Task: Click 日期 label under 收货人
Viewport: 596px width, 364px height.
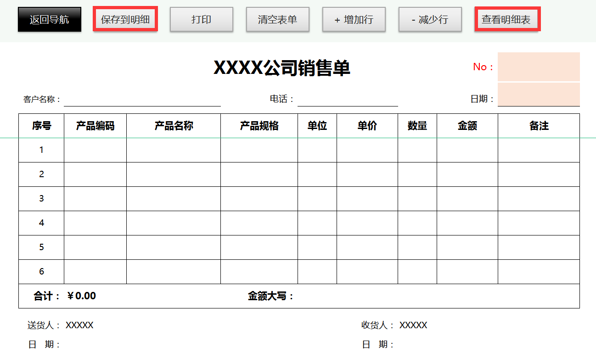Action: (x=378, y=345)
